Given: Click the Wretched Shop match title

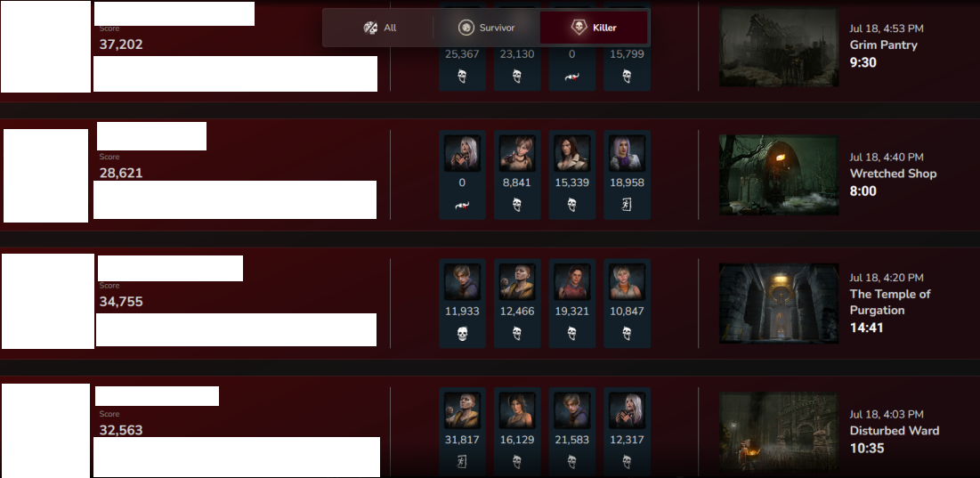Looking at the screenshot, I should coord(893,174).
